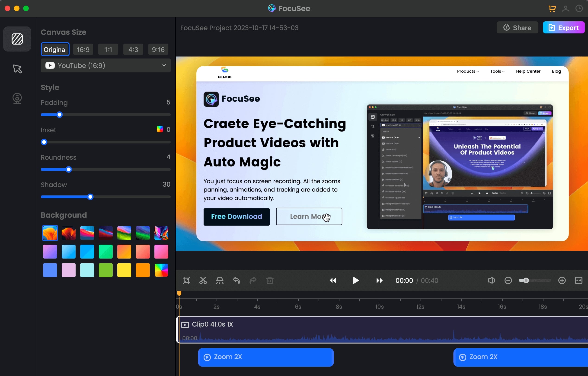The width and height of the screenshot is (588, 376).
Task: Select the delete/trash clip icon
Action: tap(270, 280)
